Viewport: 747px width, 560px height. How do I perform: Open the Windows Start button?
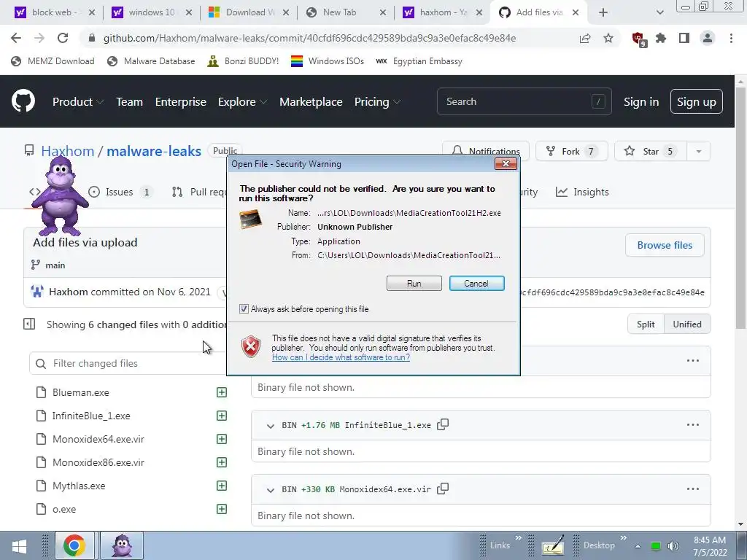pos(20,545)
